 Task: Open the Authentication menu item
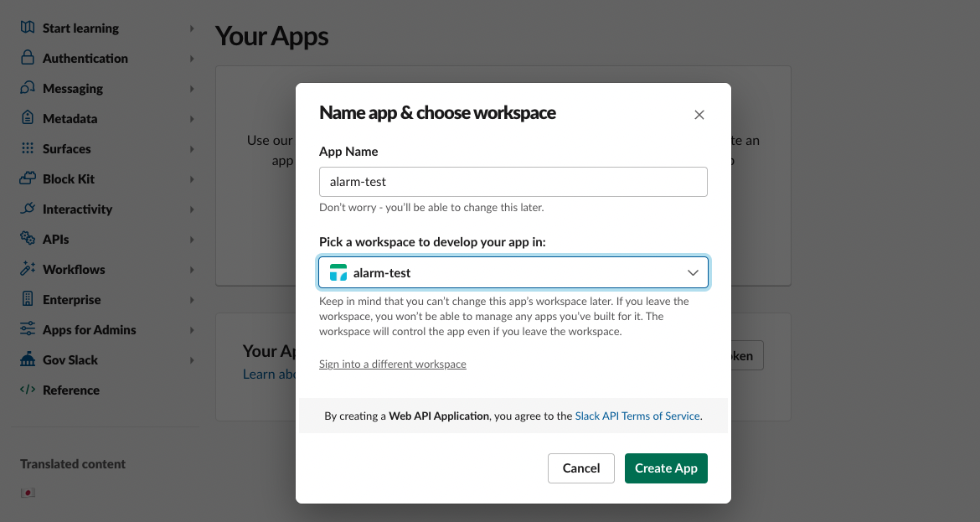(85, 58)
